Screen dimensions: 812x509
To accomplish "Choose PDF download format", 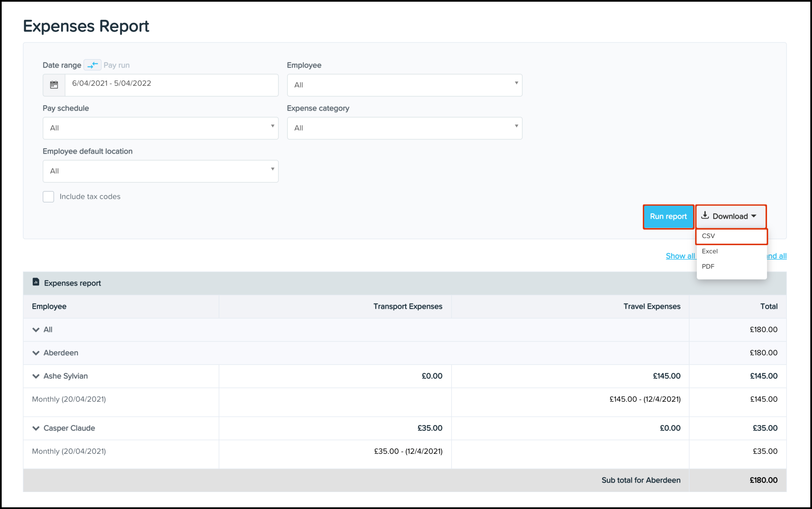I will (708, 267).
